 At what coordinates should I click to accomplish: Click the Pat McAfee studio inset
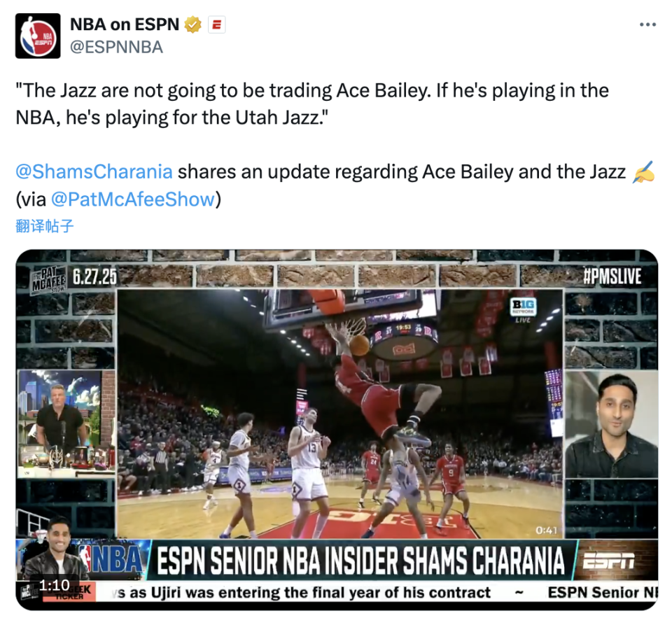(66, 423)
